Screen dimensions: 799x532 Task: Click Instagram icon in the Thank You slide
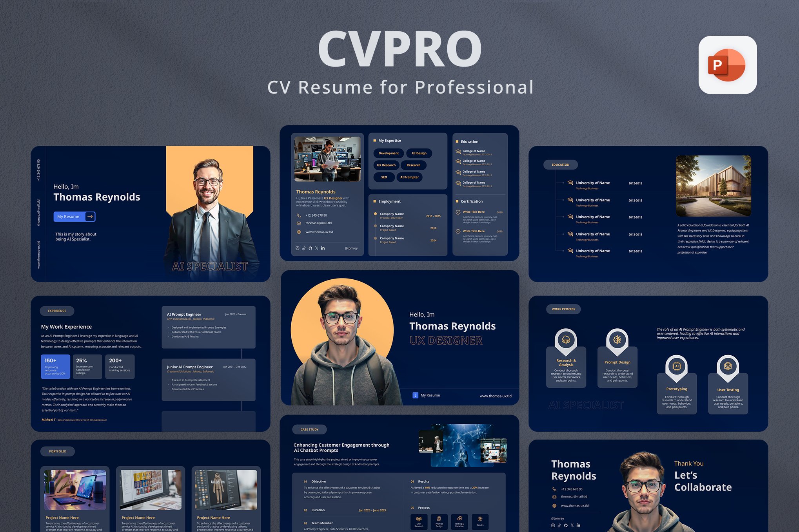(553, 525)
